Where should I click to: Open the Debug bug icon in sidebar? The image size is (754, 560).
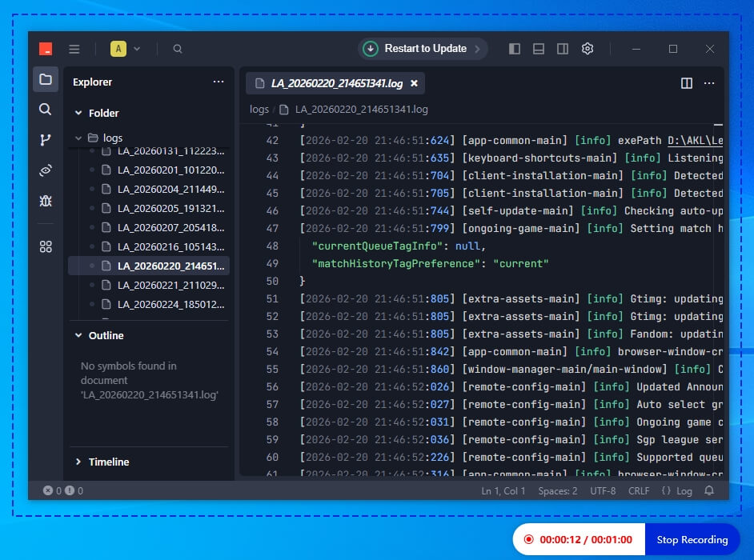click(46, 201)
